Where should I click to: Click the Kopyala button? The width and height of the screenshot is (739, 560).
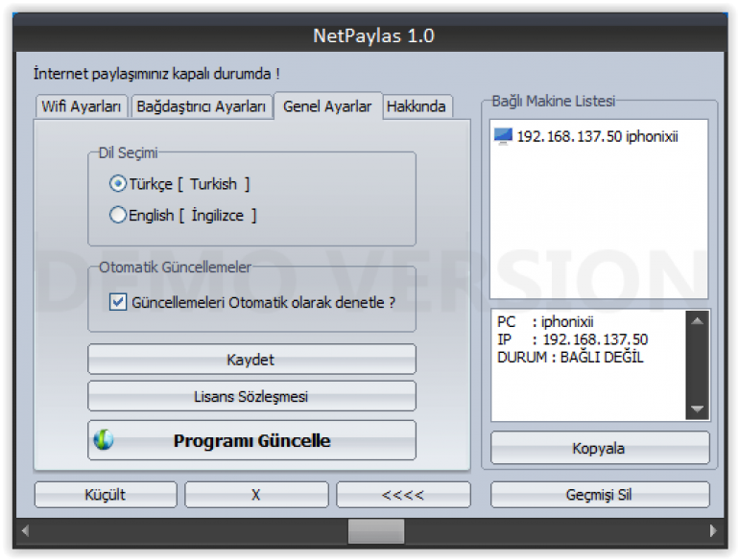pyautogui.click(x=600, y=448)
